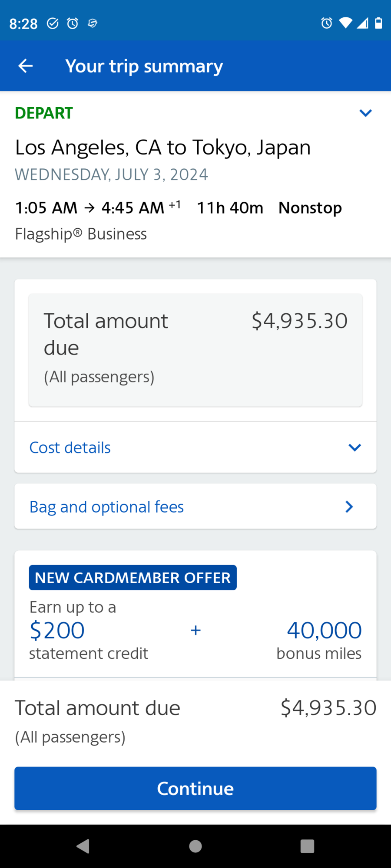
Task: Tap the DEPART section label
Action: click(x=43, y=113)
